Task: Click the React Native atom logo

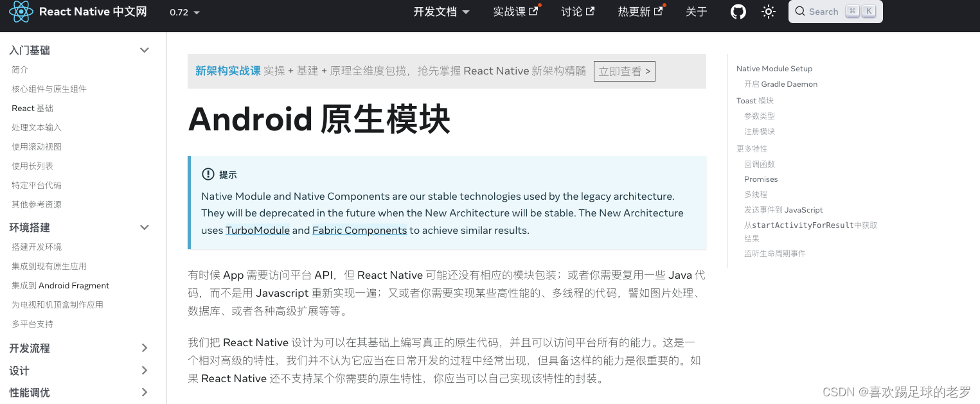Action: coord(21,12)
